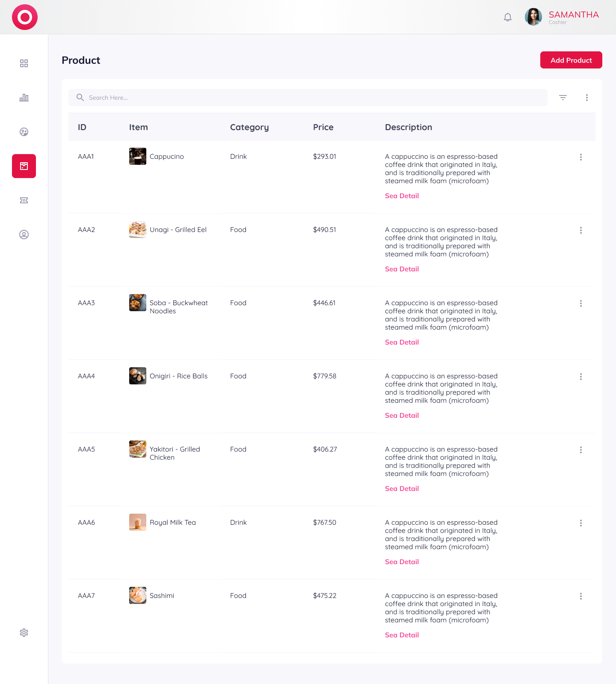
Task: Open row actions for Royal Milk Tea
Action: [581, 523]
